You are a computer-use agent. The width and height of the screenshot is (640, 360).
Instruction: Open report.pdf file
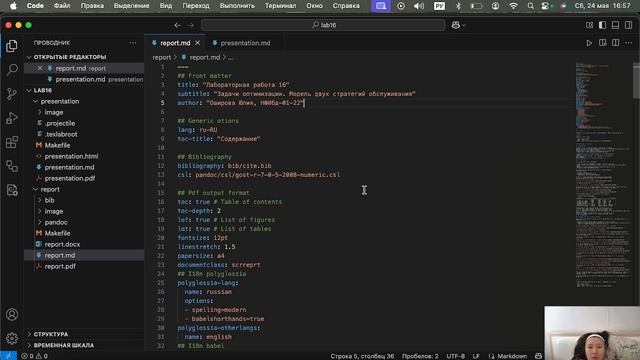(x=60, y=267)
